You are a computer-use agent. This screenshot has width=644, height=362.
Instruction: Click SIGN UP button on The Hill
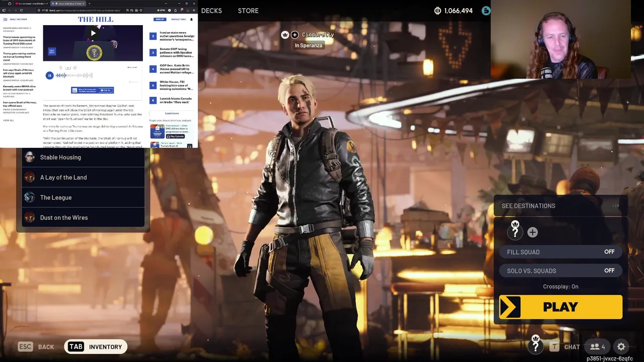point(160,19)
